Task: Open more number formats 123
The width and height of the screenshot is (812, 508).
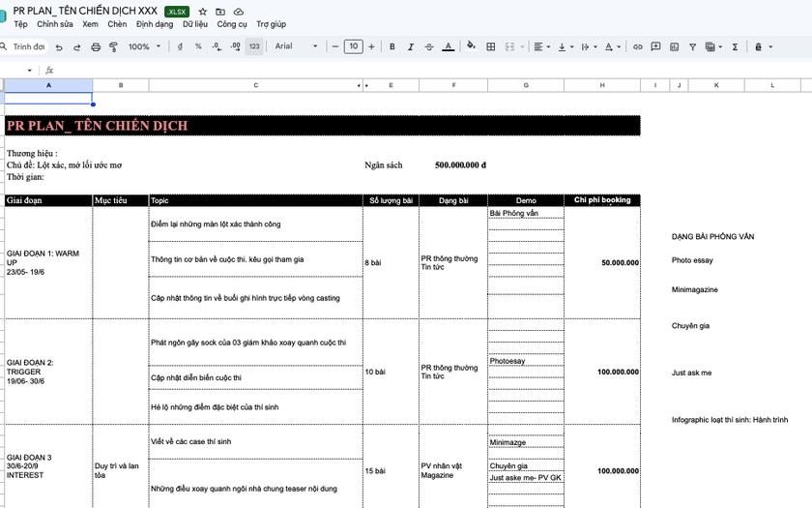Action: click(254, 46)
